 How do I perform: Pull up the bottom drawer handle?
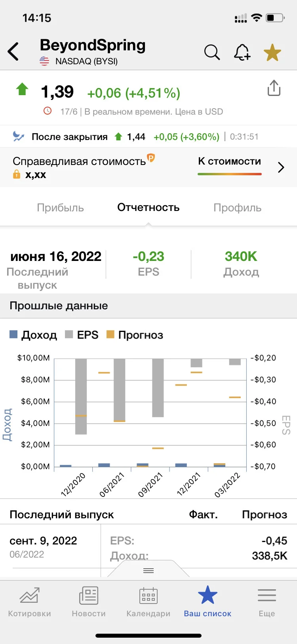pos(148,570)
